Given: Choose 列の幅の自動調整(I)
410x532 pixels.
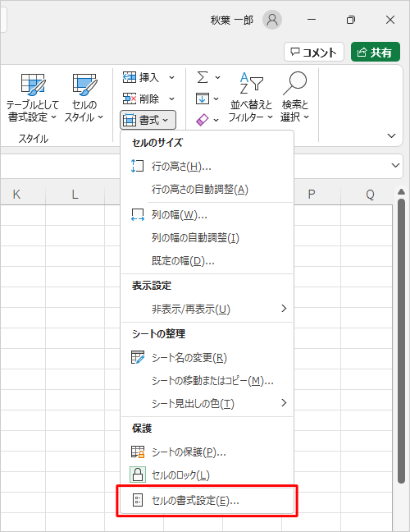Looking at the screenshot, I should 207,238.
